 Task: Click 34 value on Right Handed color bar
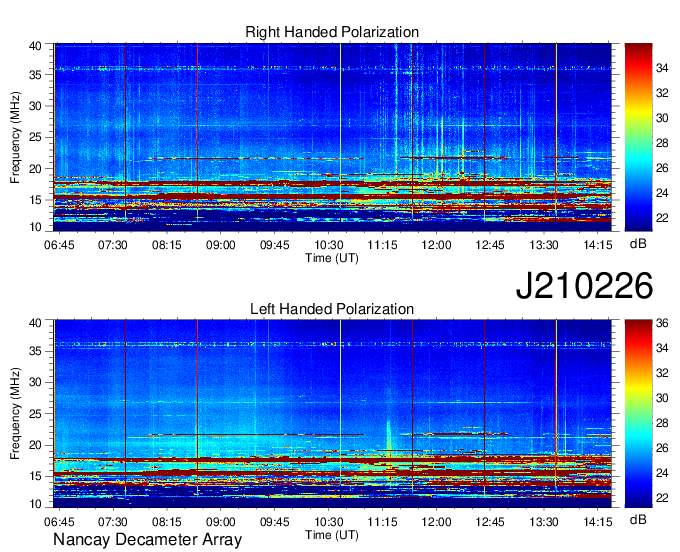(662, 68)
